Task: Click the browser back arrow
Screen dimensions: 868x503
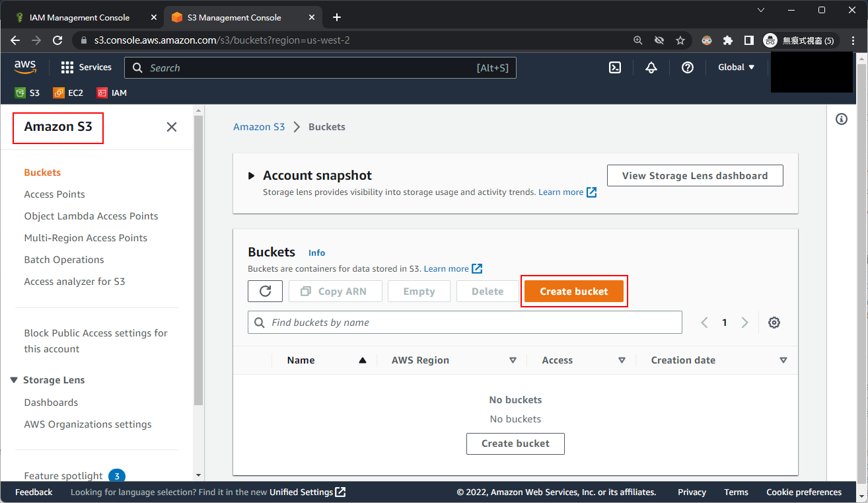Action: coord(15,40)
